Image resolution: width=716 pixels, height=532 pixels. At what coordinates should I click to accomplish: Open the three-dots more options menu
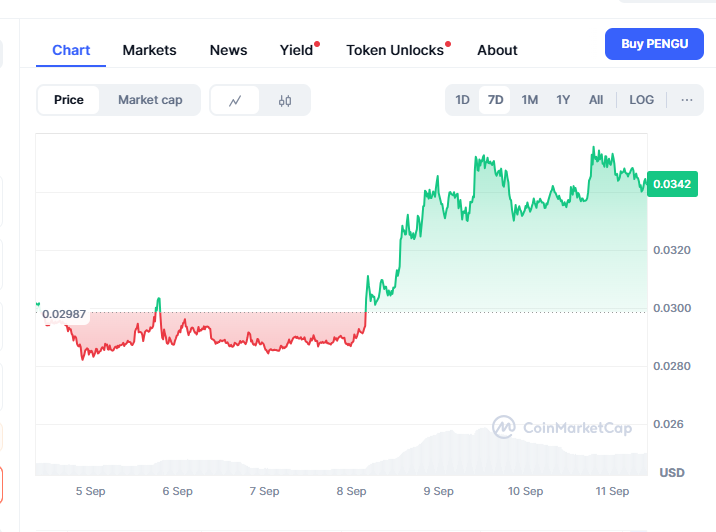[687, 100]
